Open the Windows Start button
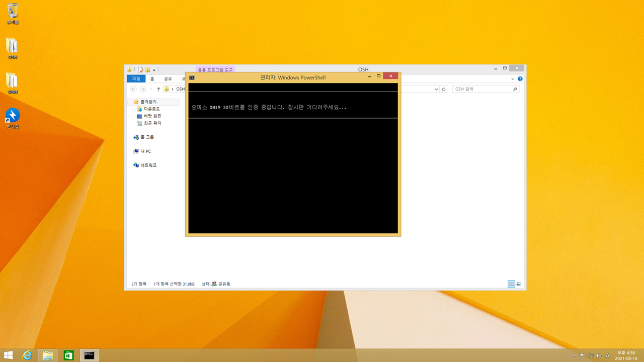 tap(9, 355)
